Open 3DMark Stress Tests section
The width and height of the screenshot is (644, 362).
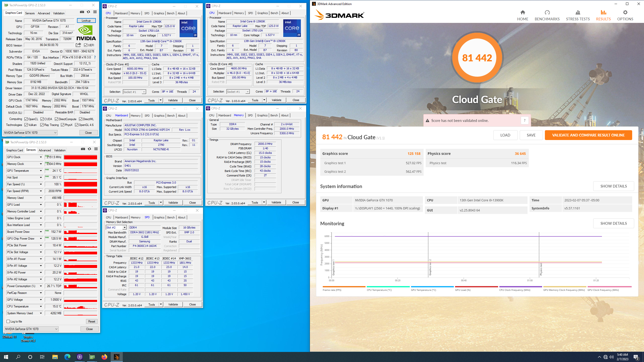click(x=578, y=15)
